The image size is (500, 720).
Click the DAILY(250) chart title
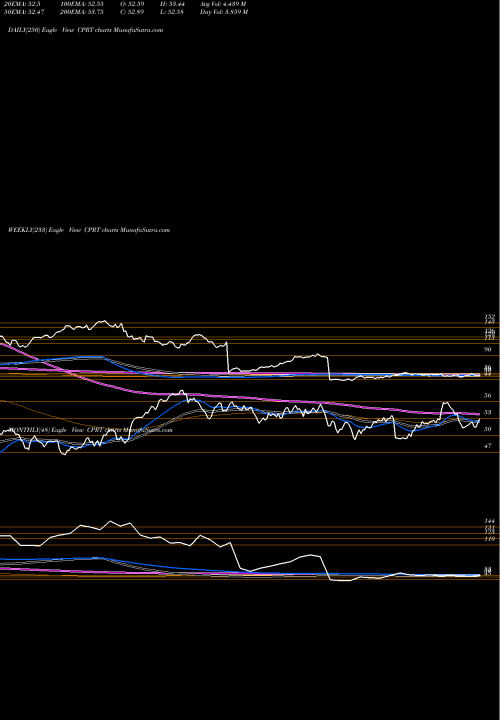[x=85, y=30]
